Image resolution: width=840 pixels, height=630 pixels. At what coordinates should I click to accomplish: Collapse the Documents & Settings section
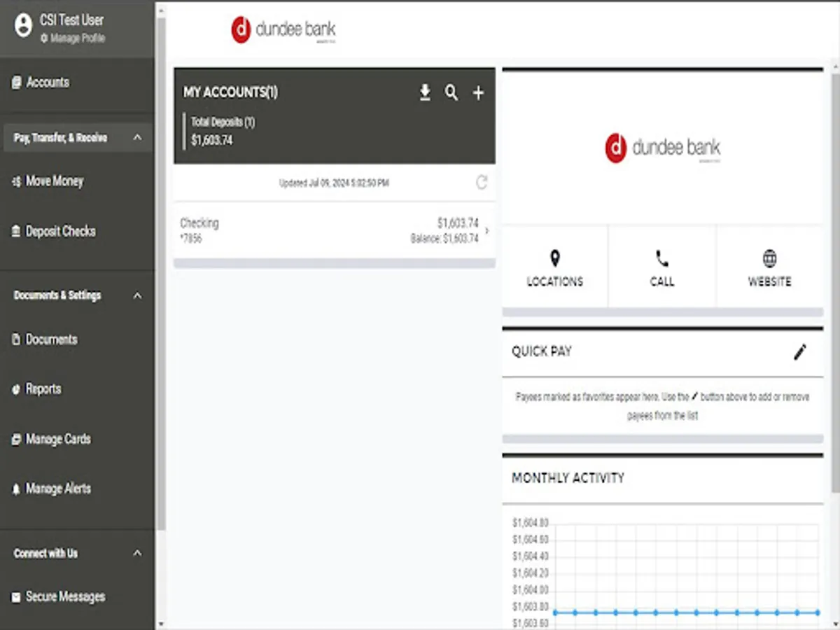point(137,295)
